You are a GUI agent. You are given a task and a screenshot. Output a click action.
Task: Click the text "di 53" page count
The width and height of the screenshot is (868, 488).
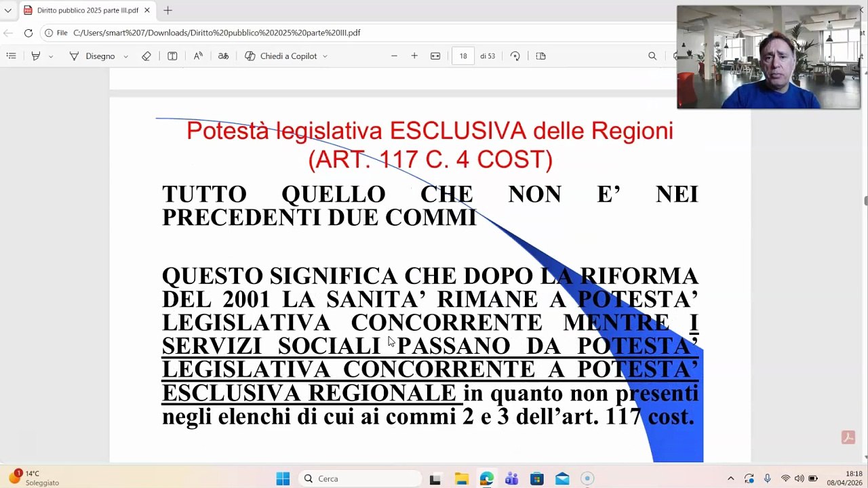(x=488, y=56)
